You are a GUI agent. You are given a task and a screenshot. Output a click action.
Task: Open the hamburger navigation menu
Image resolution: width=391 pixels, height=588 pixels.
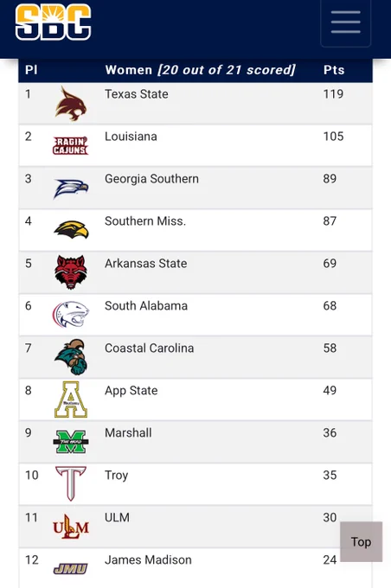346,22
